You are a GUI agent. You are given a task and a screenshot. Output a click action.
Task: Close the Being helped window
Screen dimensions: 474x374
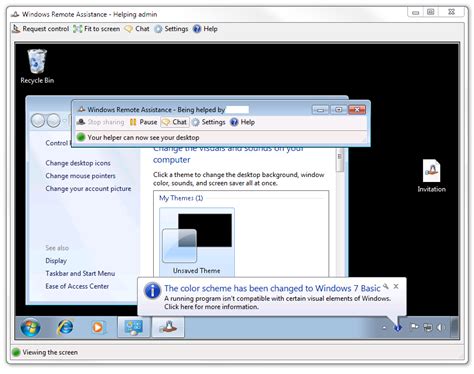[x=357, y=110]
